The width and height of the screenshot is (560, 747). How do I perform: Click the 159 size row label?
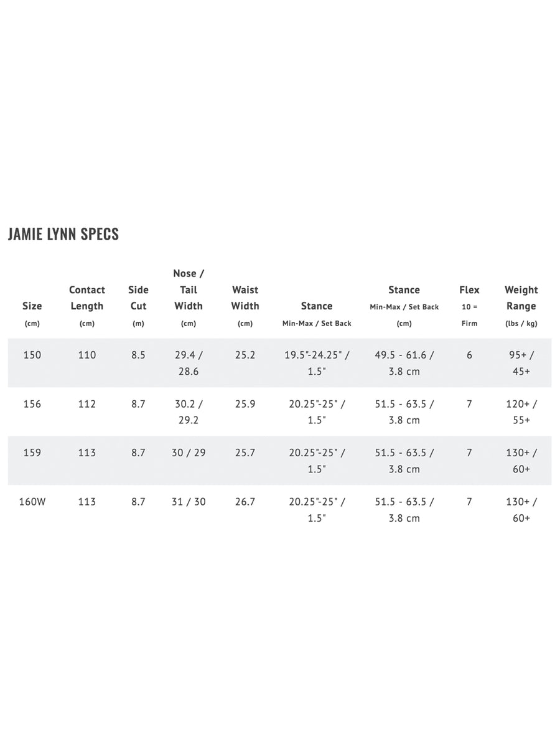pos(32,453)
